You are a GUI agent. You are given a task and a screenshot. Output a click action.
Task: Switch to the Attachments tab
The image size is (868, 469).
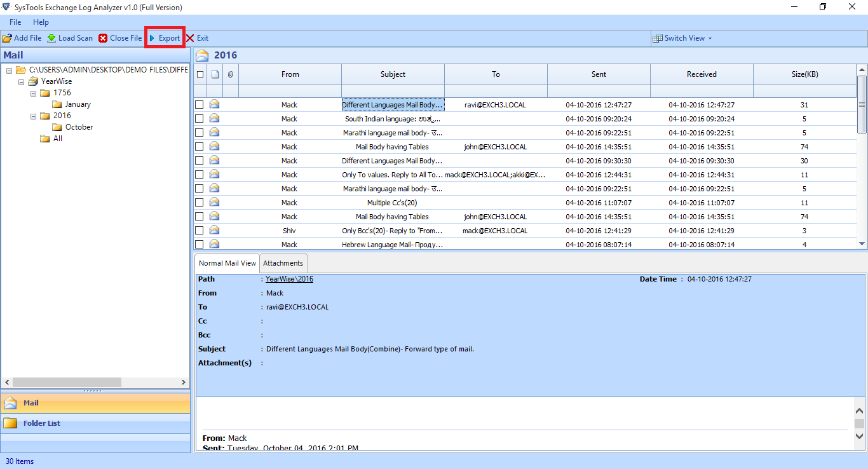pyautogui.click(x=283, y=262)
